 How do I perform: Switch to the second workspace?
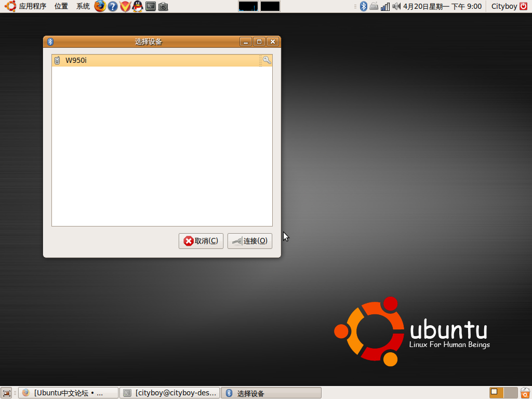(x=511, y=393)
